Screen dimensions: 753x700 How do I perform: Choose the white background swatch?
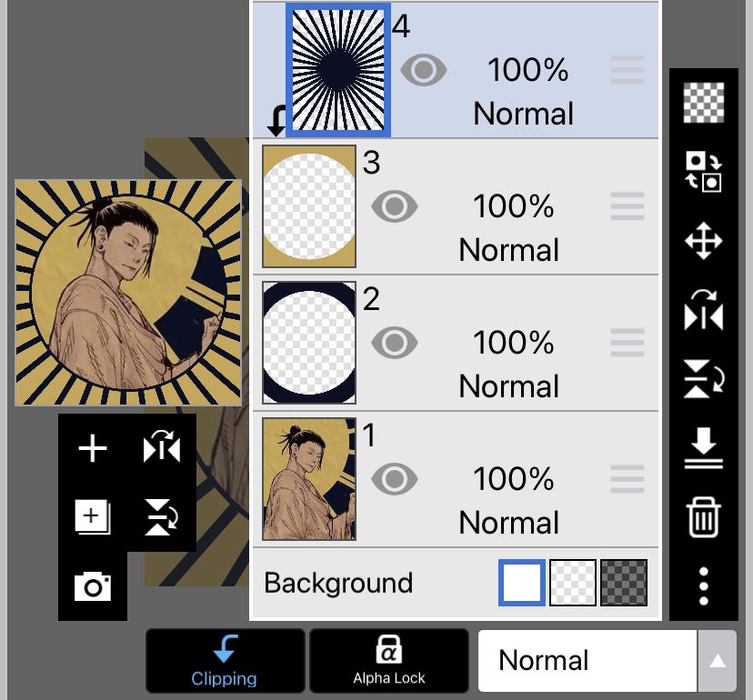coord(522,583)
